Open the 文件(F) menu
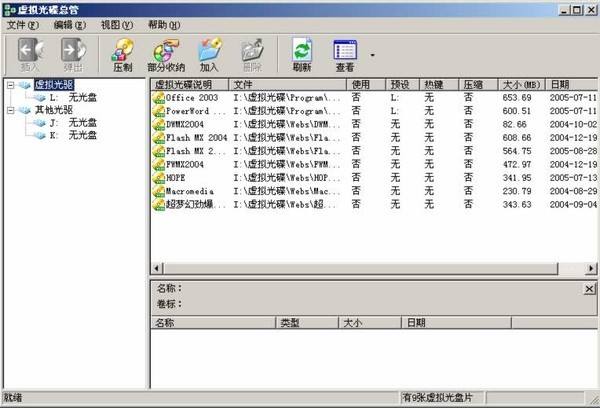Image resolution: width=600 pixels, height=408 pixels. coord(23,25)
